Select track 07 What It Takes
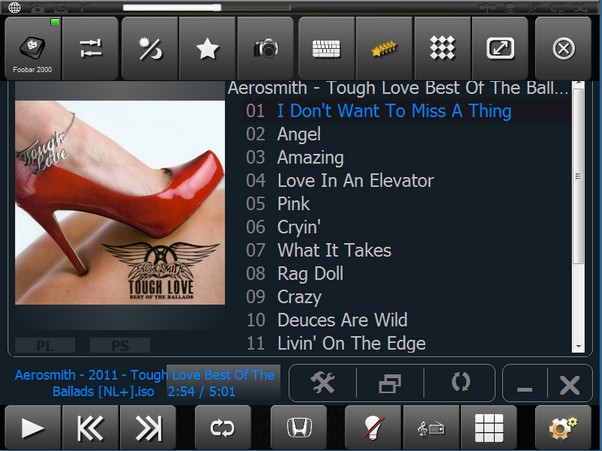The image size is (602, 451). click(407, 250)
